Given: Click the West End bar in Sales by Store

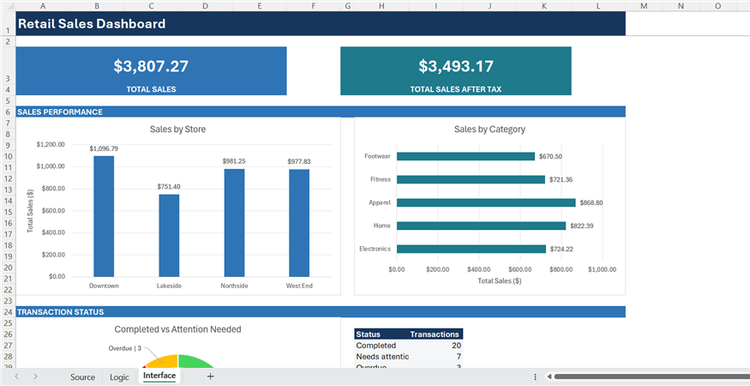Looking at the screenshot, I should point(299,223).
